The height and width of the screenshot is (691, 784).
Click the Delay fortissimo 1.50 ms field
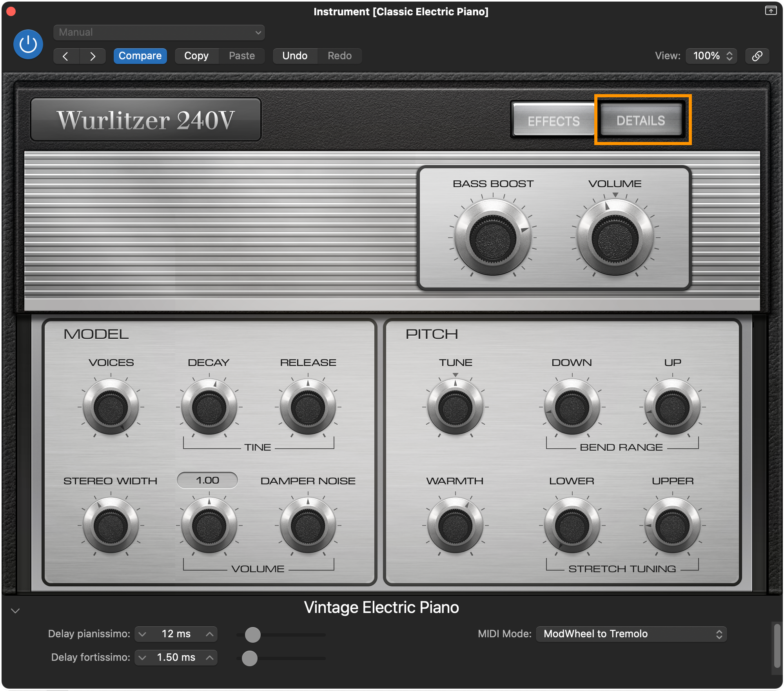click(x=176, y=658)
